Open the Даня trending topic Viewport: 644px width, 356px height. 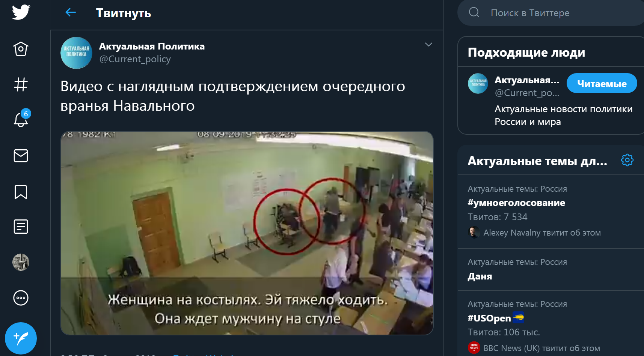tap(551, 269)
